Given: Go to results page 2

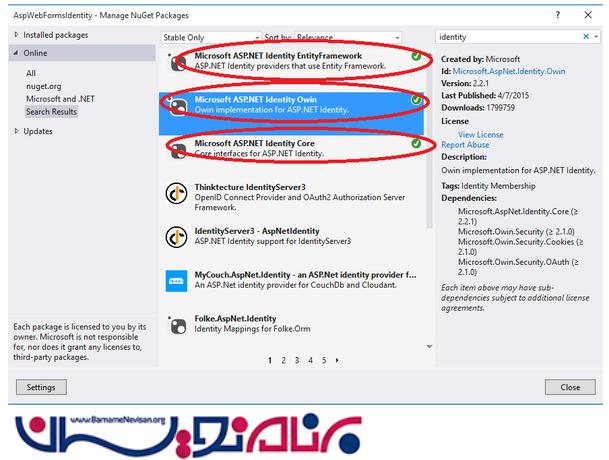Looking at the screenshot, I should pyautogui.click(x=283, y=360).
